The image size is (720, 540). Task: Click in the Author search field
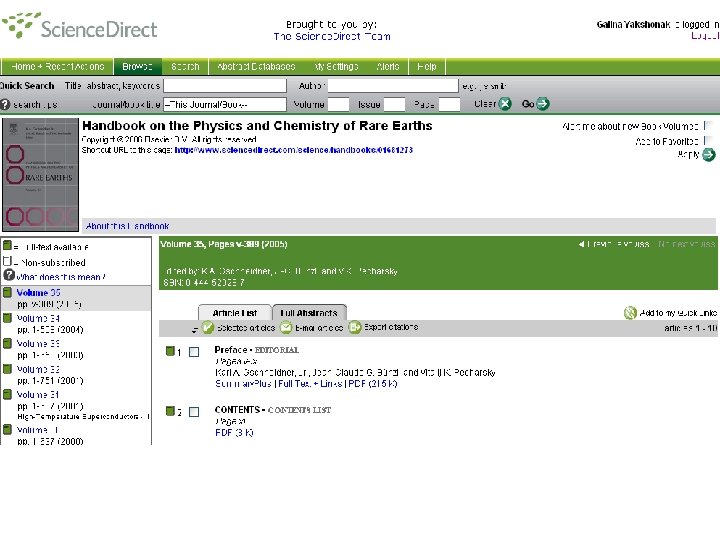point(393,85)
